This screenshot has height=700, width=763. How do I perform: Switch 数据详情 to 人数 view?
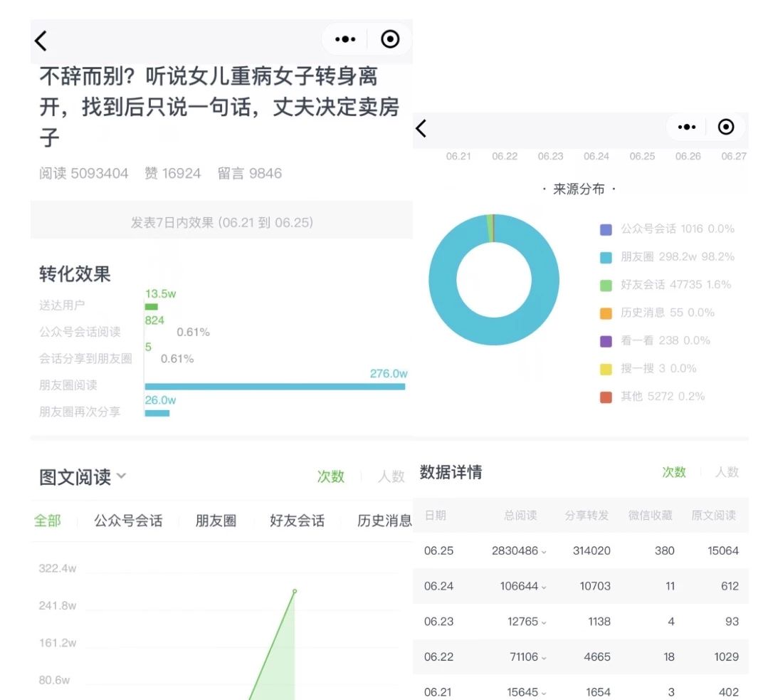727,472
